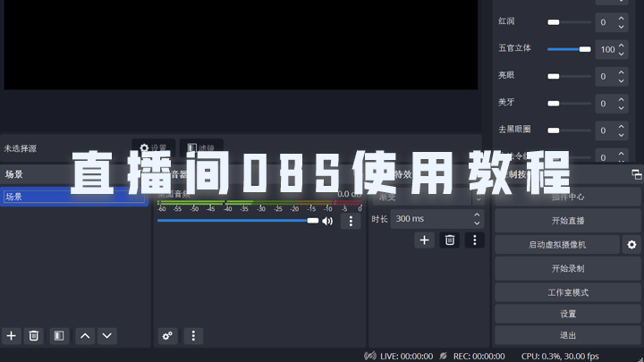Adjust the 去黑眼圈 slider

[569, 130]
